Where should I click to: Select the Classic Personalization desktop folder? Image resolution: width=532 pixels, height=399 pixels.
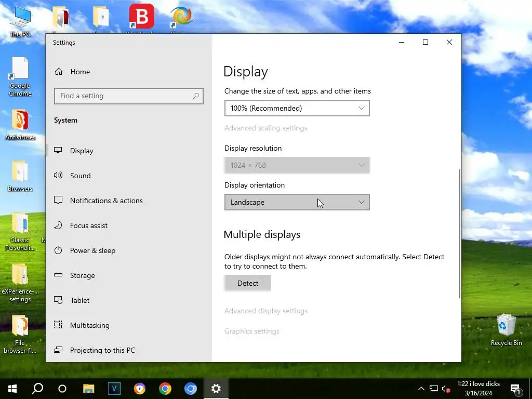click(20, 231)
